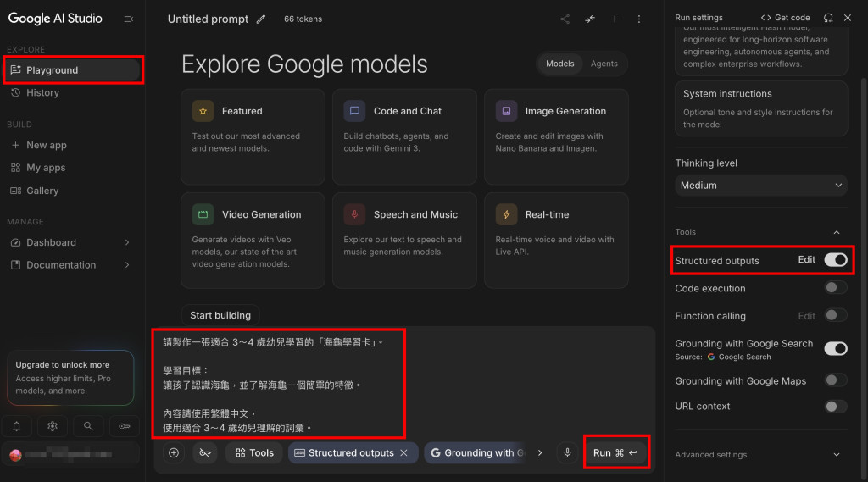The width and height of the screenshot is (868, 482).
Task: Click the Google AI Studio logo
Action: [x=55, y=19]
